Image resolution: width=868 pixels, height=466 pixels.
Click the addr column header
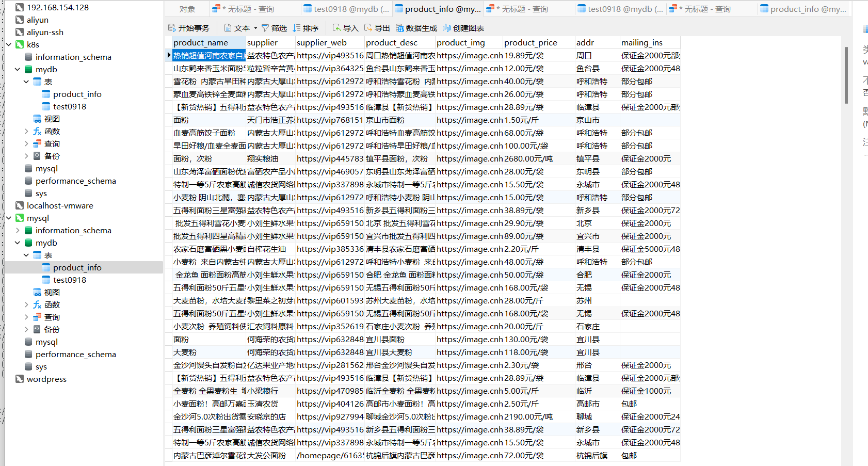[597, 42]
